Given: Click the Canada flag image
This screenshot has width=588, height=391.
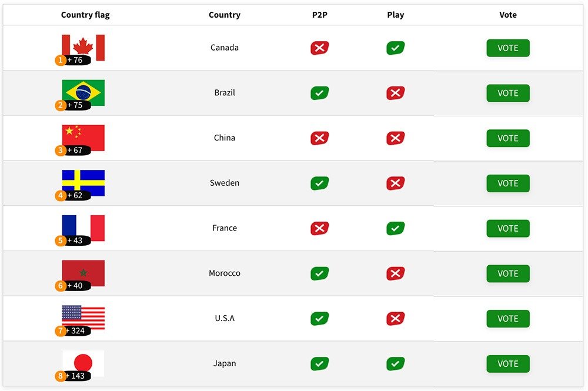Looking at the screenshot, I should point(83,48).
